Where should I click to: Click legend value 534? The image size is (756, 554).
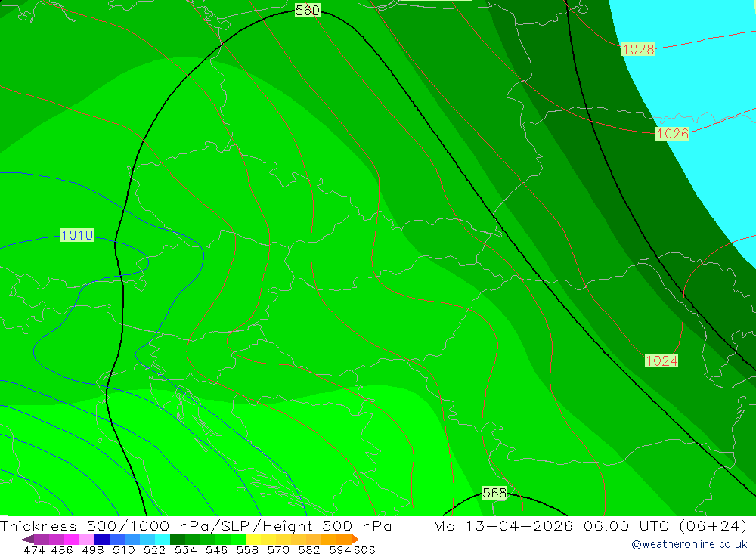[185, 550]
